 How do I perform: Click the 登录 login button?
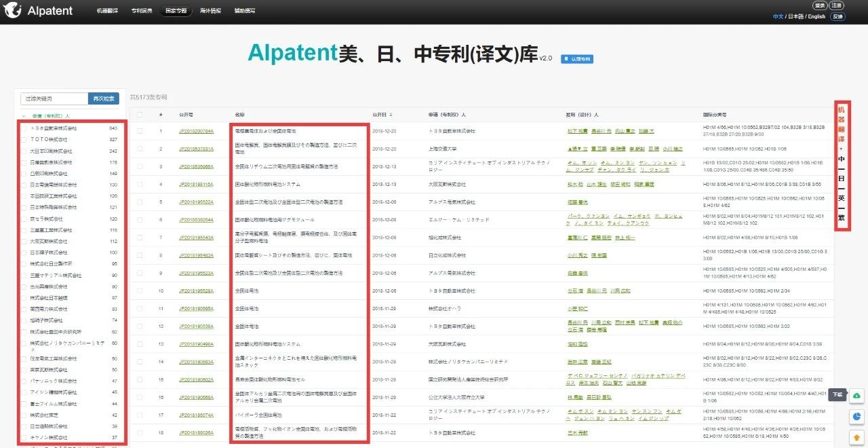click(820, 5)
